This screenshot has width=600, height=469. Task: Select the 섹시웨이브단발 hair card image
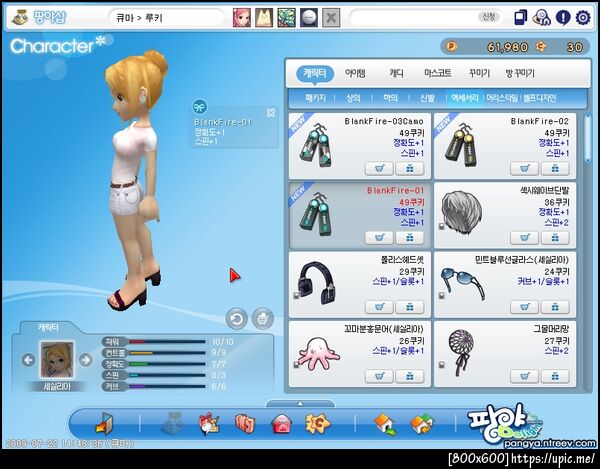461,213
